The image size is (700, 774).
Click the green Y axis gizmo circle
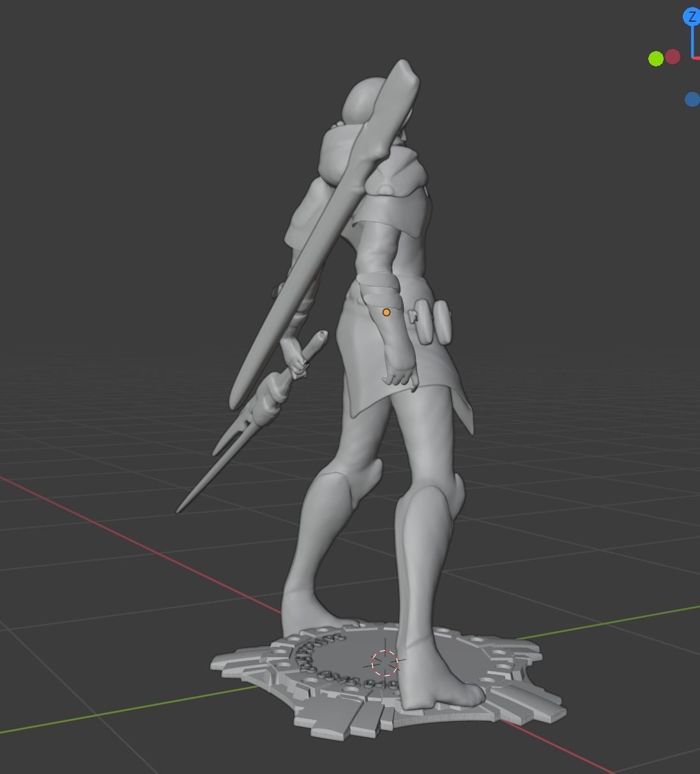(x=655, y=59)
